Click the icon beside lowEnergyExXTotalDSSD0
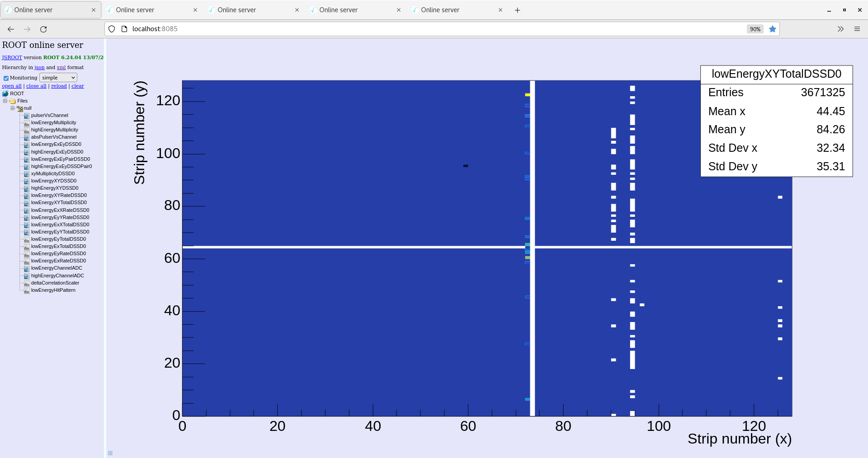The width and height of the screenshot is (868, 458). 27,225
